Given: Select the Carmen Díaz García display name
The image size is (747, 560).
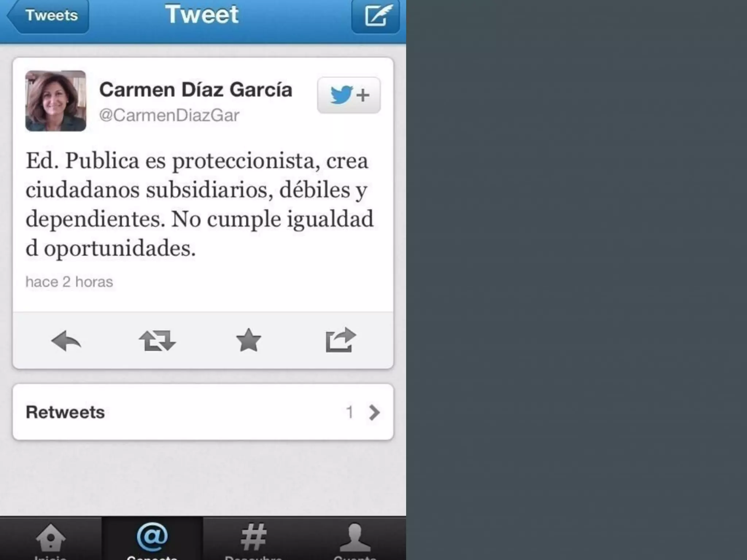Looking at the screenshot, I should click(196, 90).
